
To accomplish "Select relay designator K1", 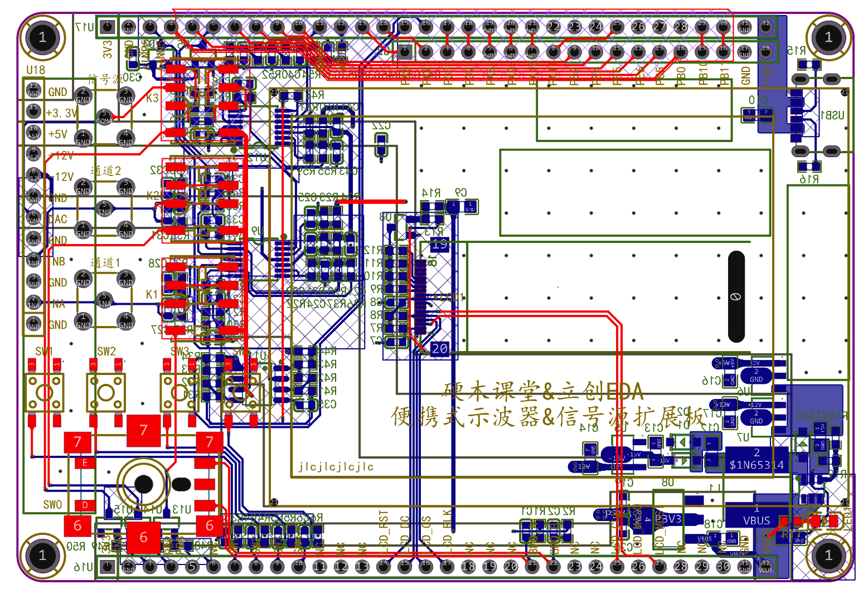I will coord(152,294).
